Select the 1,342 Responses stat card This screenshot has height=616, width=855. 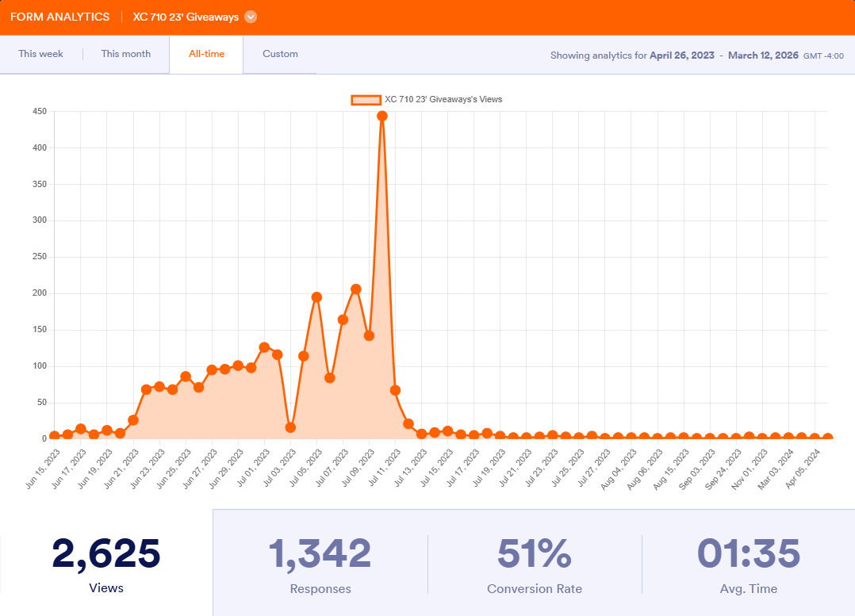point(320,563)
